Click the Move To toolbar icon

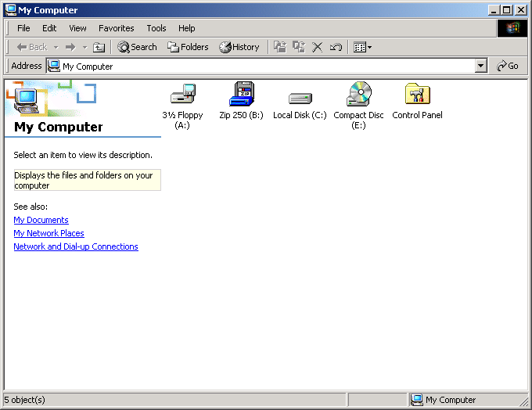click(x=280, y=47)
